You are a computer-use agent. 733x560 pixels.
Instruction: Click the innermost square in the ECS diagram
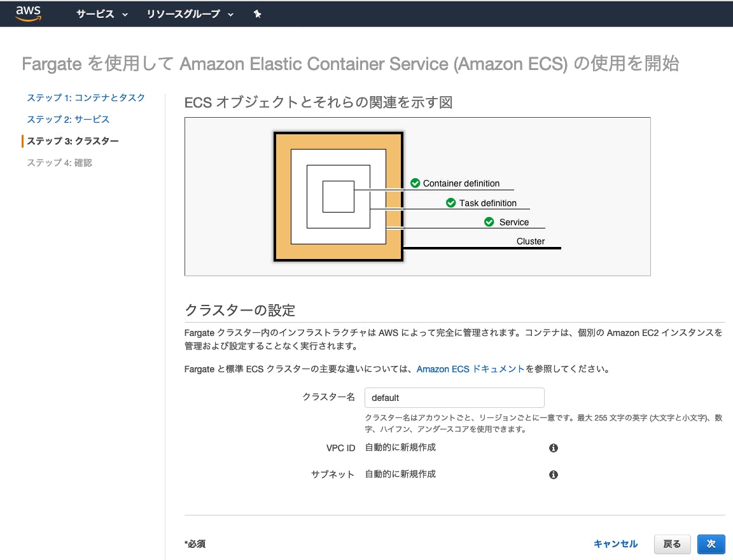click(x=339, y=197)
